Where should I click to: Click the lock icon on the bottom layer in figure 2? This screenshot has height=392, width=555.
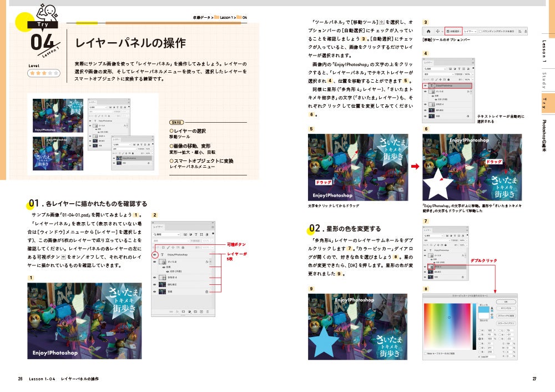[x=206, y=292]
